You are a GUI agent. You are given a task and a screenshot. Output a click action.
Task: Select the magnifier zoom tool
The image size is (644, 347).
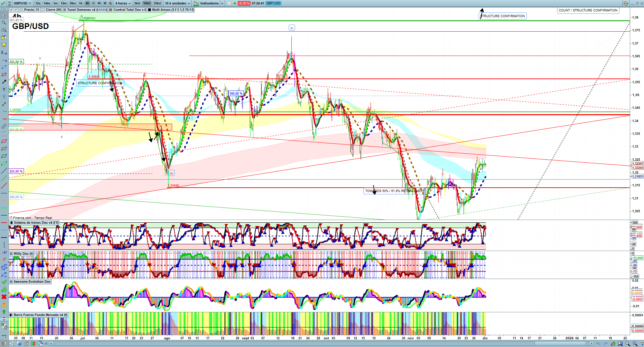(4, 23)
